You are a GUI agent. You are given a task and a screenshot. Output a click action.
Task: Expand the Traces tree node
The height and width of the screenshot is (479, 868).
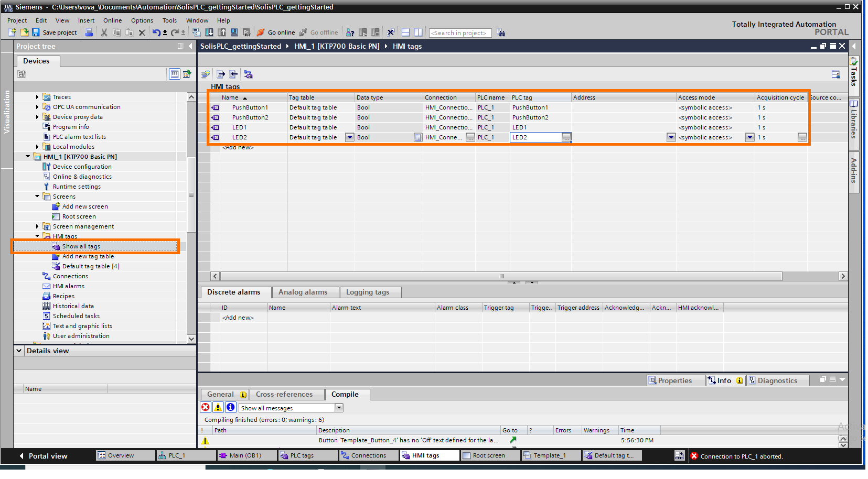(37, 97)
